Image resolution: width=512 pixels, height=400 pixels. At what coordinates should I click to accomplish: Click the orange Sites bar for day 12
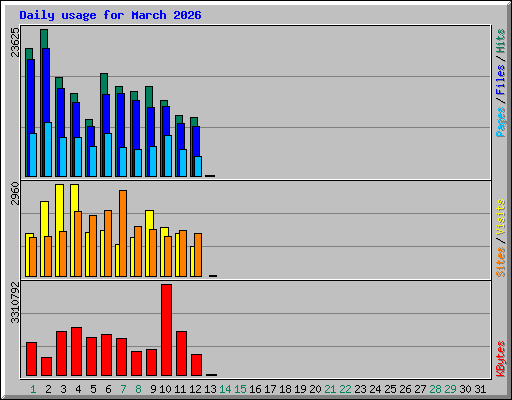click(x=198, y=255)
